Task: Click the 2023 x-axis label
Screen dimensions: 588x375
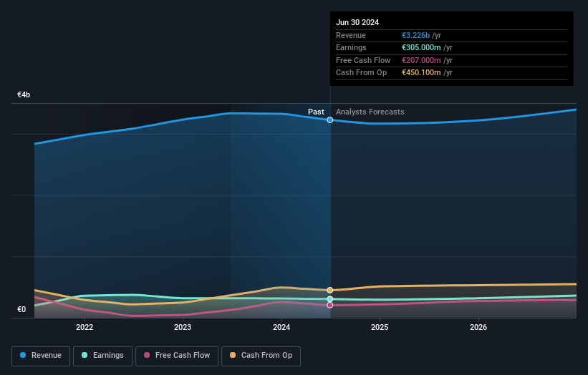Action: (x=183, y=327)
